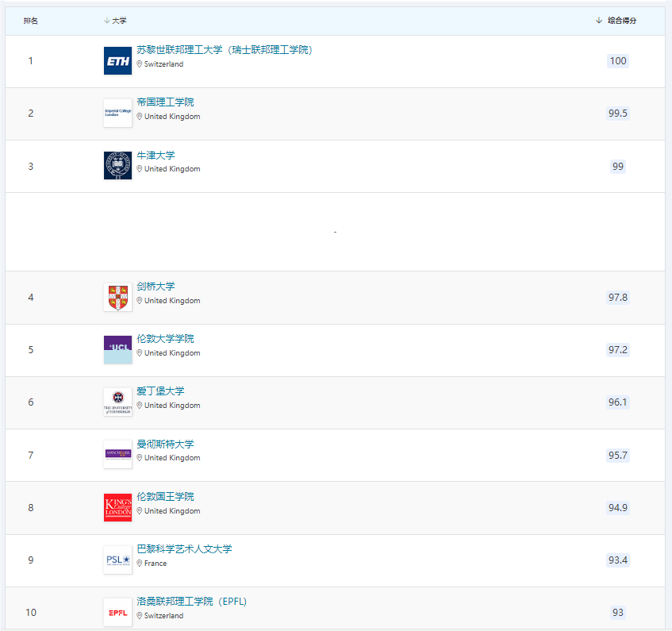This screenshot has width=672, height=631.
Task: Click the Cambridge University shield logo
Action: [x=117, y=298]
